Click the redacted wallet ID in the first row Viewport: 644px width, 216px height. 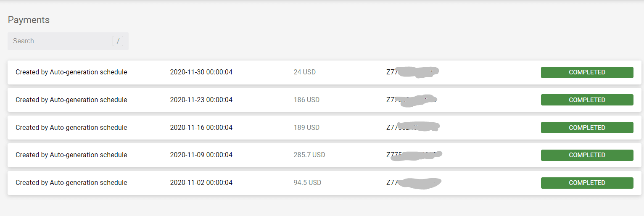pyautogui.click(x=413, y=72)
